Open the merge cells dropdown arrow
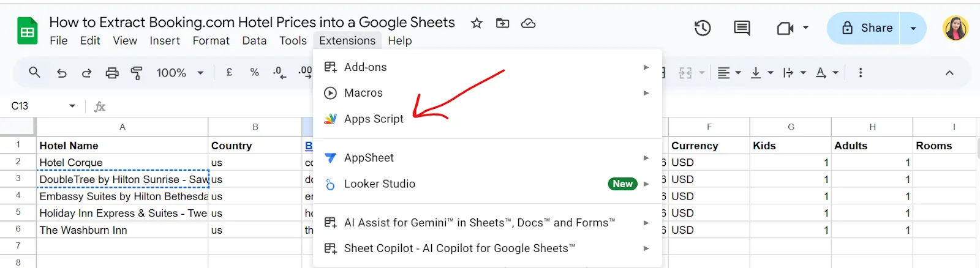The width and height of the screenshot is (980, 268). [702, 73]
